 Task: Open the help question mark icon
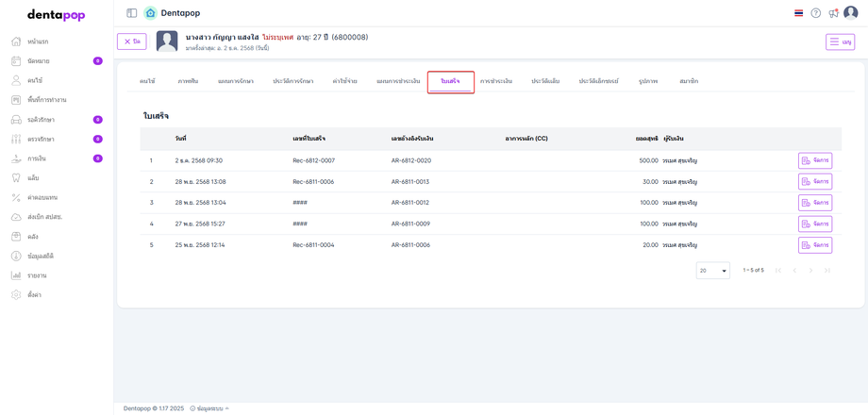click(815, 12)
